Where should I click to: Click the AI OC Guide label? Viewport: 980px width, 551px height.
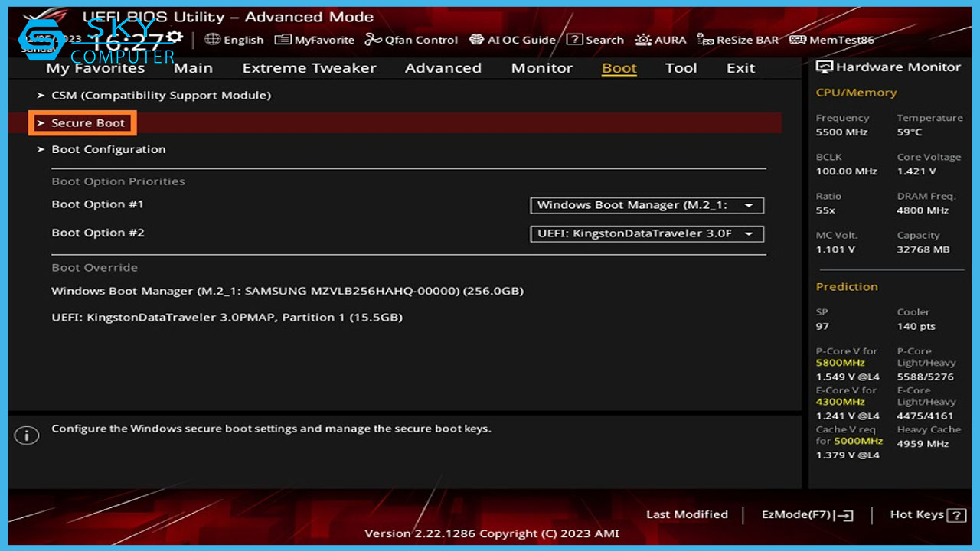[521, 41]
